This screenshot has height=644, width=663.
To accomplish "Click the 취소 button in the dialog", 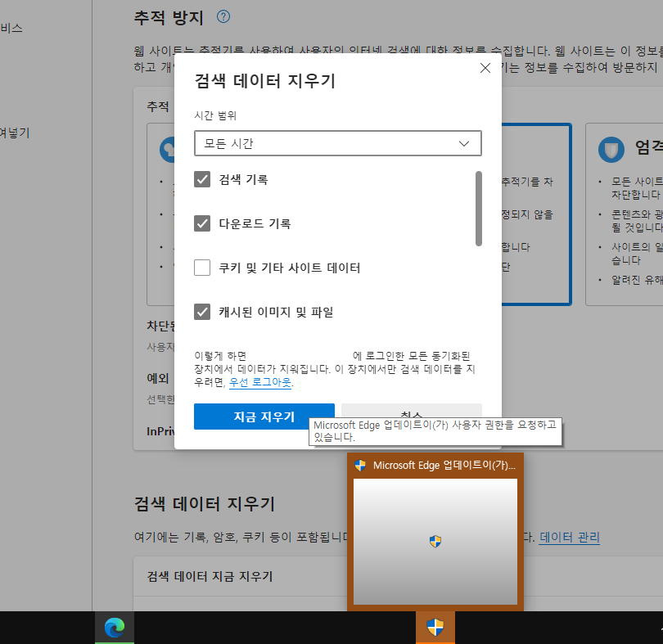I will click(x=412, y=411).
